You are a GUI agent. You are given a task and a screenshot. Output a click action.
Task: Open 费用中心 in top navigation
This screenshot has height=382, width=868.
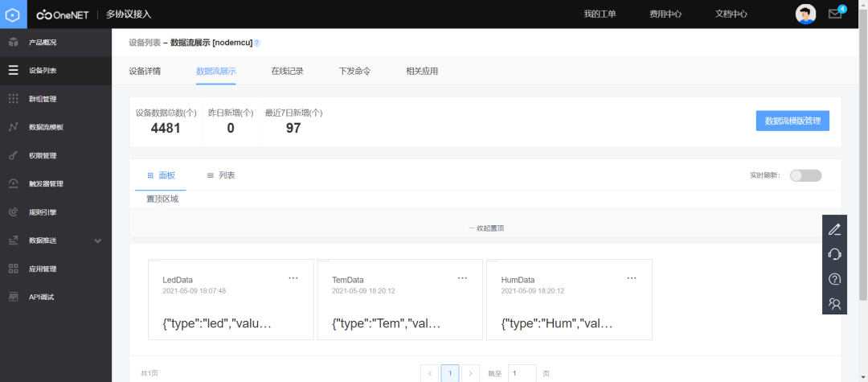[x=665, y=14]
